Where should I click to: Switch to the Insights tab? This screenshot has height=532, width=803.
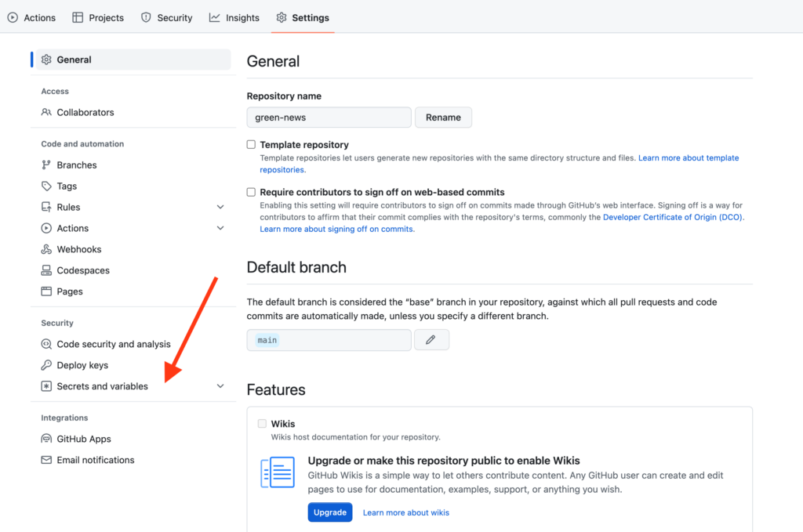(x=234, y=18)
